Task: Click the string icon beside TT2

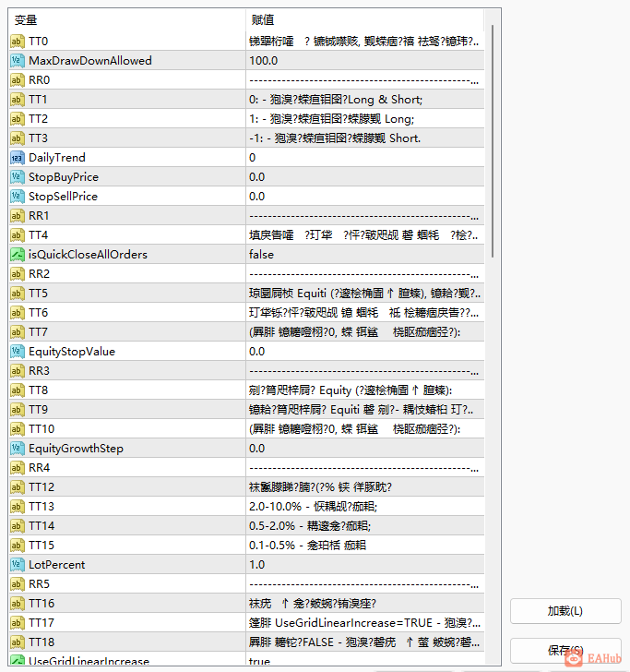Action: click(x=18, y=119)
